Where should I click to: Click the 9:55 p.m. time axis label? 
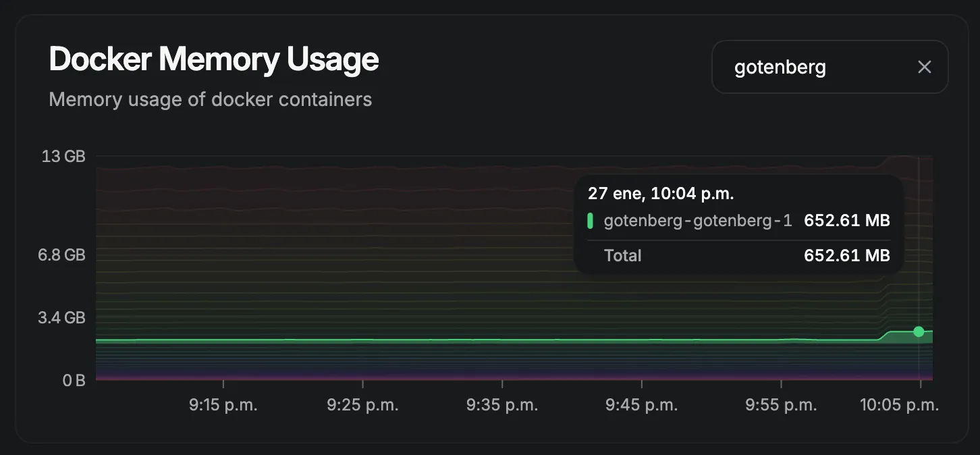(781, 405)
